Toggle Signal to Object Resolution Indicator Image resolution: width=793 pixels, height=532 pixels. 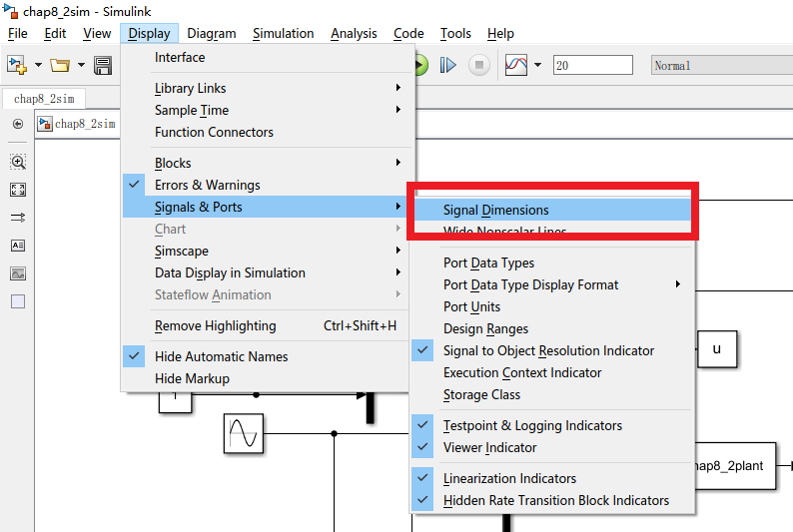click(x=552, y=350)
